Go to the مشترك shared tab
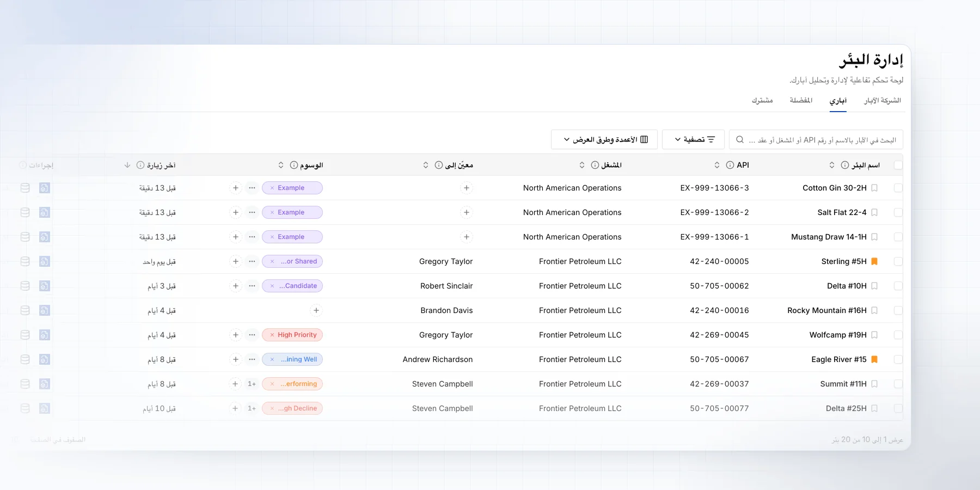 coord(762,101)
